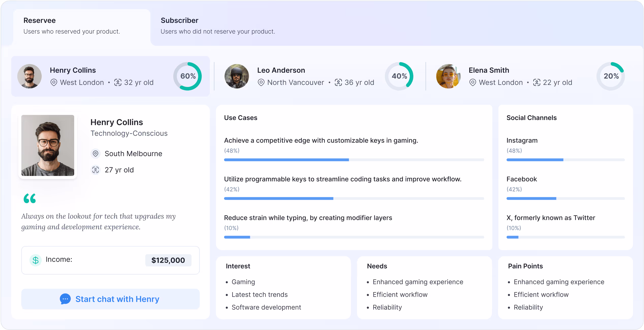Click Latest tech trends interest item

(260, 294)
